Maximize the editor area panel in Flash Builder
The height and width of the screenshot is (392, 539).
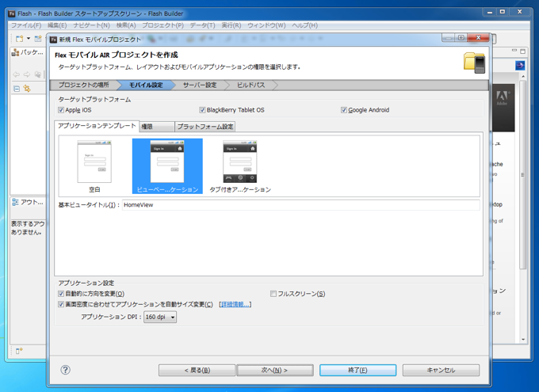click(x=523, y=51)
